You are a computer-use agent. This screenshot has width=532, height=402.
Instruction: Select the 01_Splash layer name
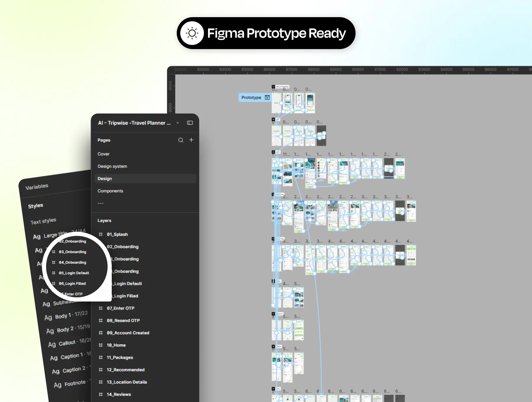point(117,234)
